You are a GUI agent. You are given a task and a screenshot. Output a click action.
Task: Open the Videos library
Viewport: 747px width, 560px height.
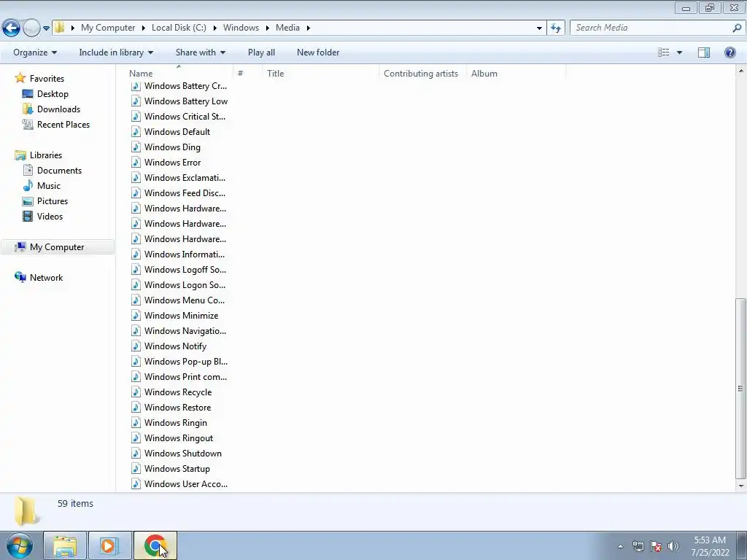[50, 216]
